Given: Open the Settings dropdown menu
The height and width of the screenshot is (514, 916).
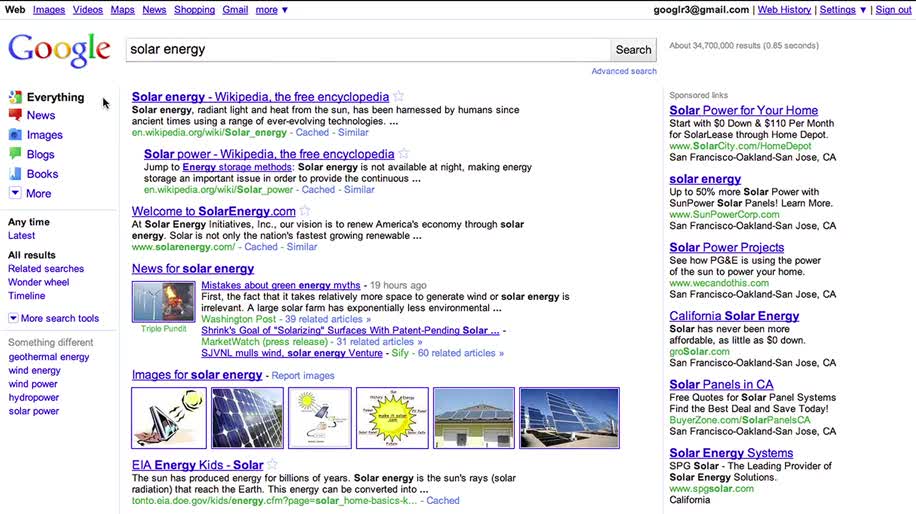Looking at the screenshot, I should point(842,10).
